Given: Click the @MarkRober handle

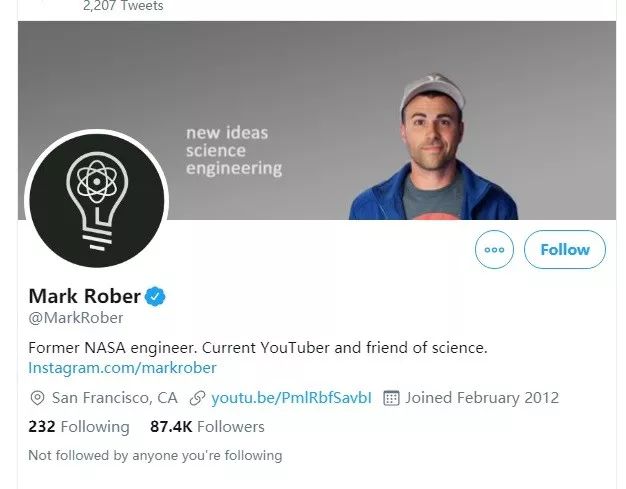Looking at the screenshot, I should (x=76, y=318).
